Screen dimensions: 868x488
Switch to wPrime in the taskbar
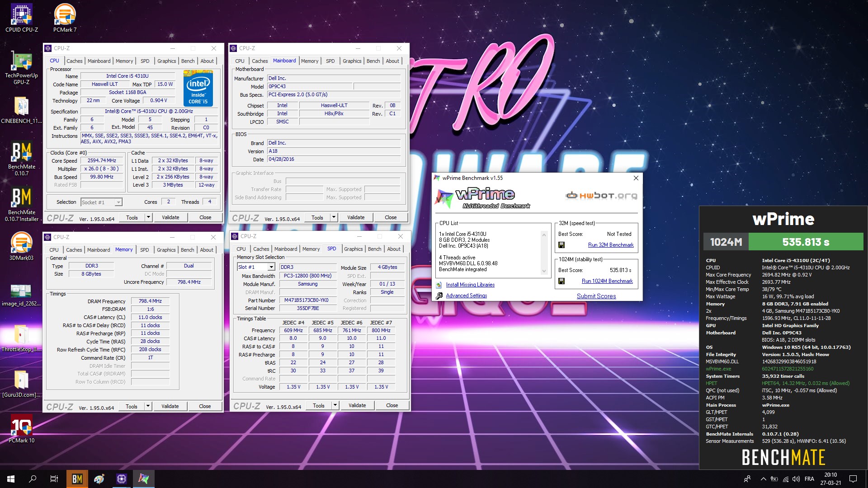tap(144, 479)
